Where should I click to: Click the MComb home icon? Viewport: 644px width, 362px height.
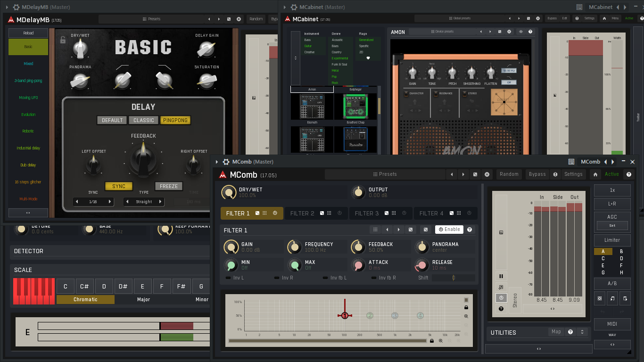(x=596, y=174)
